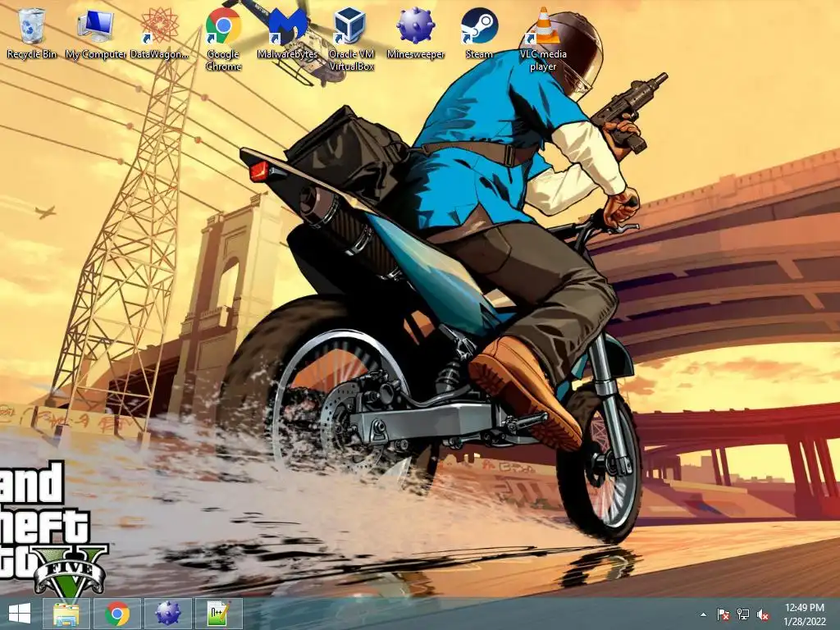Open the clock showing 12:49 PM
Viewport: 840px width, 630px height.
click(805, 614)
